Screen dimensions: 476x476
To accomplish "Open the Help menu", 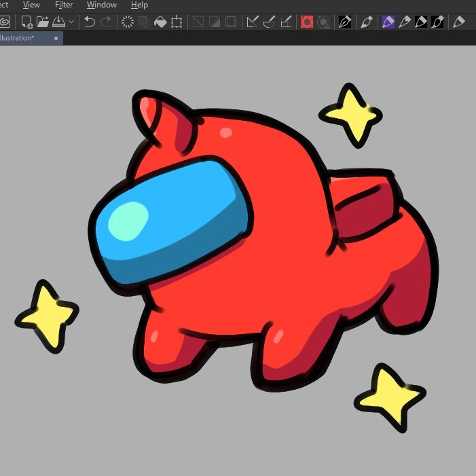I will pyautogui.click(x=139, y=5).
